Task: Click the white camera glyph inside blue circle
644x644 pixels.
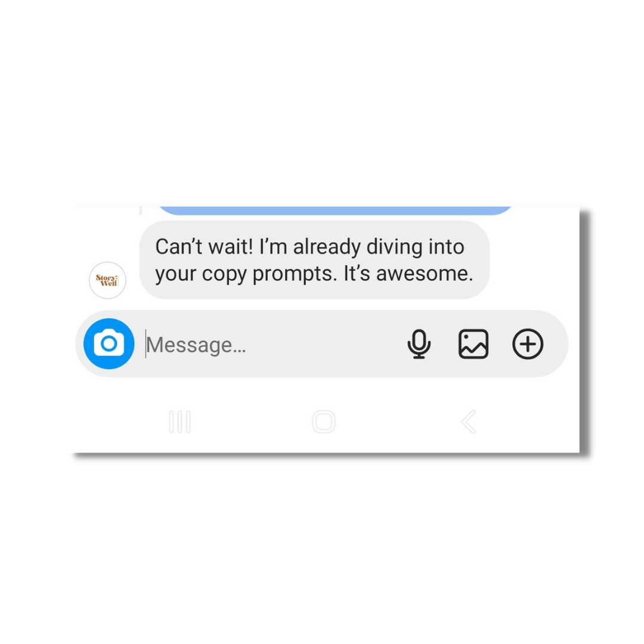Action: [109, 342]
